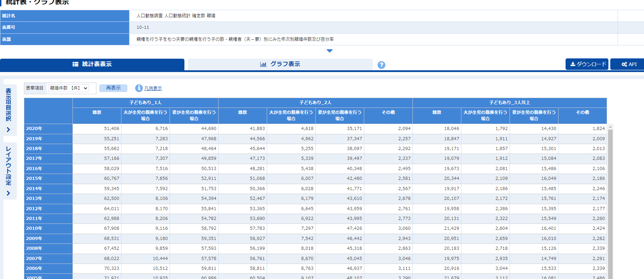Click the 子どもあり_1人 column group header
This screenshot has height=279, width=644.
tap(145, 103)
